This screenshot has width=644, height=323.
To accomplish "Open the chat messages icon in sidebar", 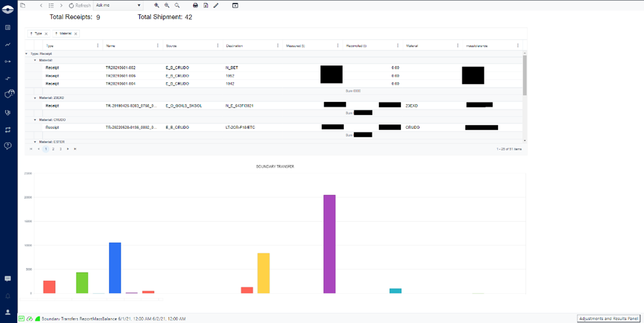I will (x=8, y=279).
